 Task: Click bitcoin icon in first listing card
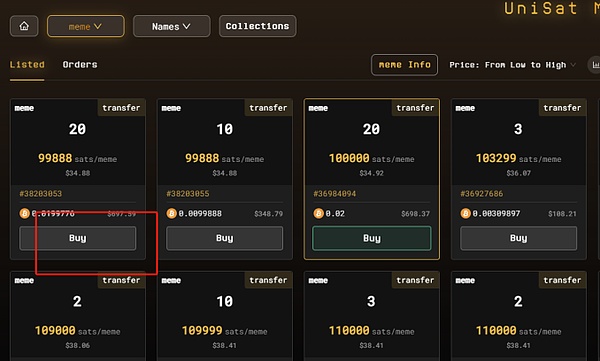24,213
